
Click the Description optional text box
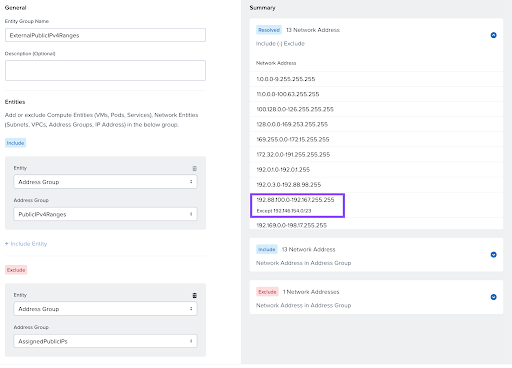click(x=105, y=70)
